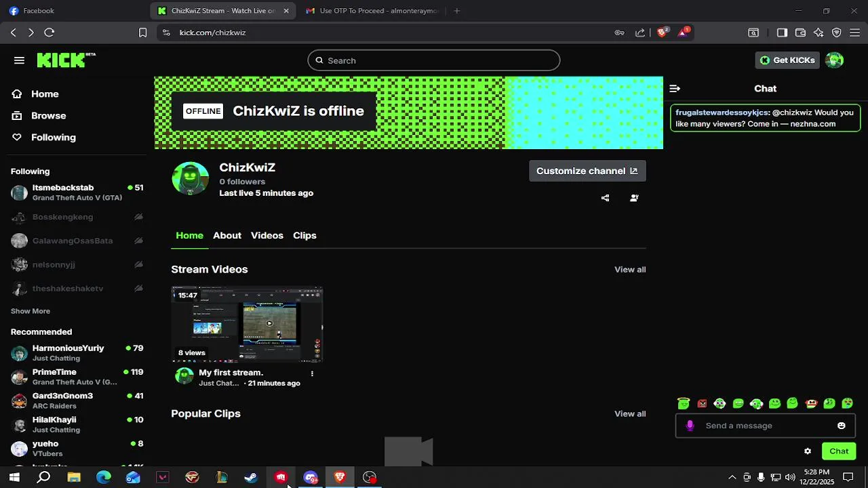868x488 pixels.
Task: Open Steam from the taskbar
Action: [x=251, y=477]
